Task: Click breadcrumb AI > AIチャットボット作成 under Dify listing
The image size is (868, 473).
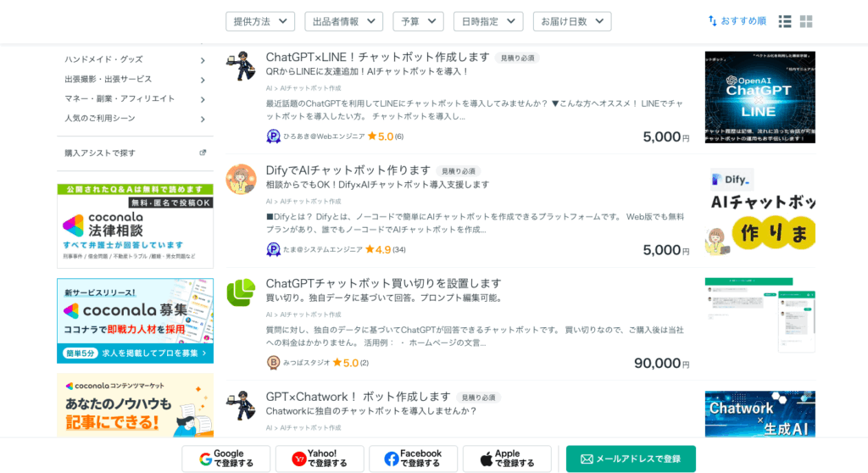Action: 303,201
